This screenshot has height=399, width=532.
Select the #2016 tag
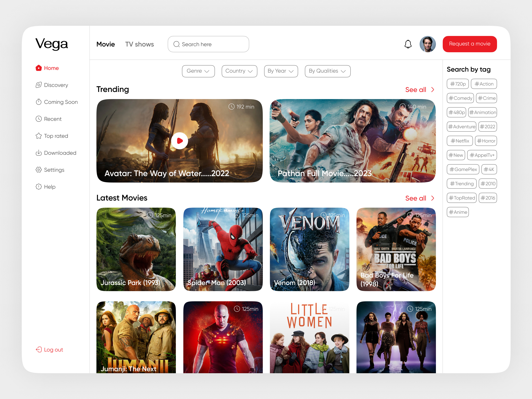pyautogui.click(x=488, y=198)
